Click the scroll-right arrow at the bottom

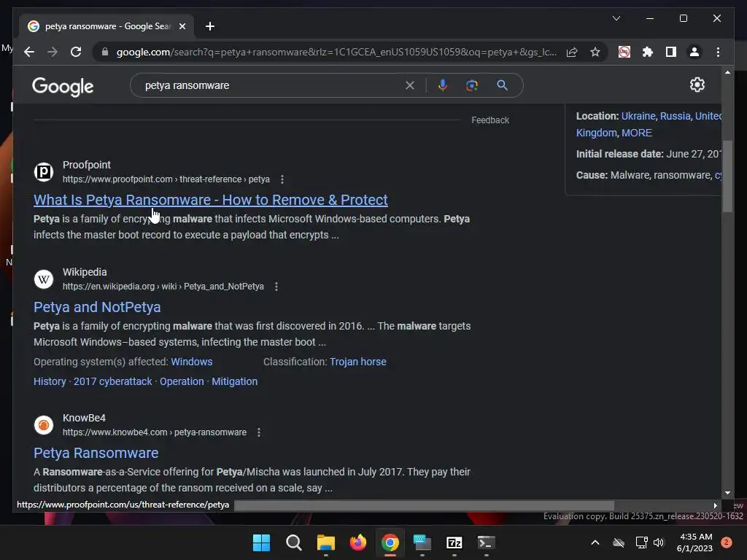[715, 505]
